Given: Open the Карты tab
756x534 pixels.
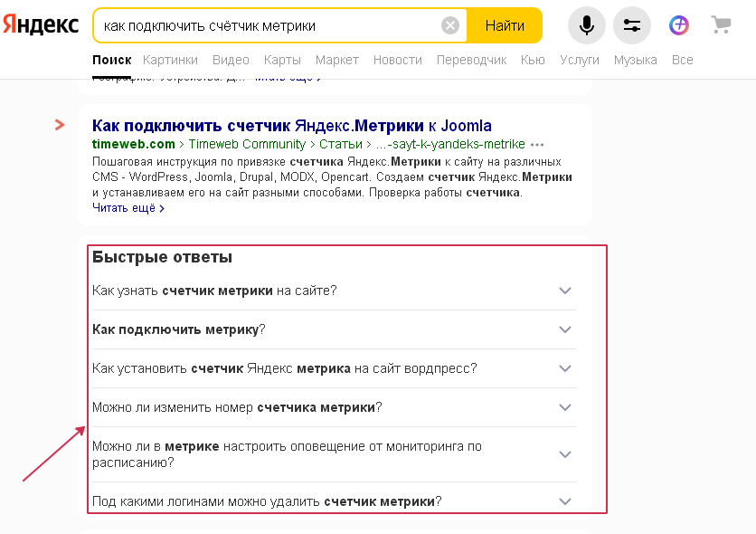Looking at the screenshot, I should [x=282, y=60].
